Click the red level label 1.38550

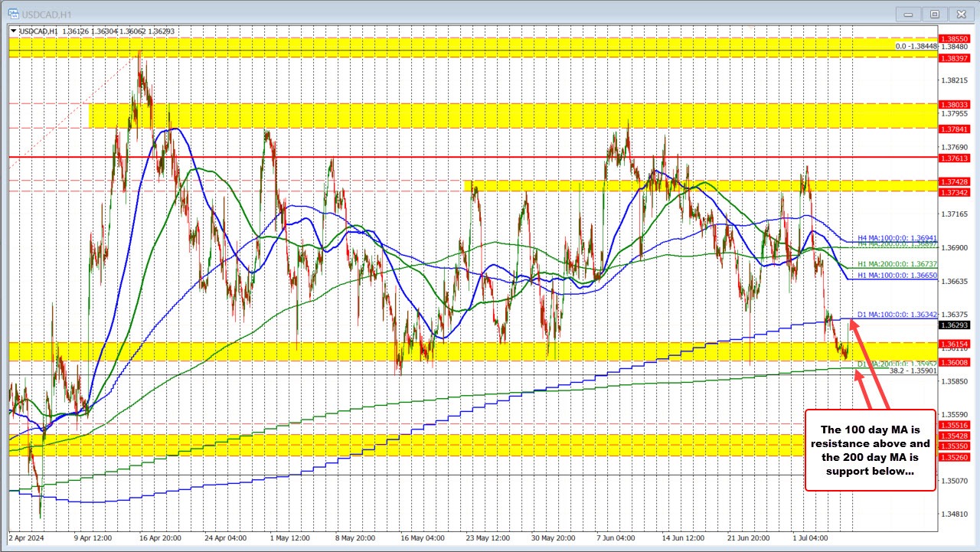point(955,38)
